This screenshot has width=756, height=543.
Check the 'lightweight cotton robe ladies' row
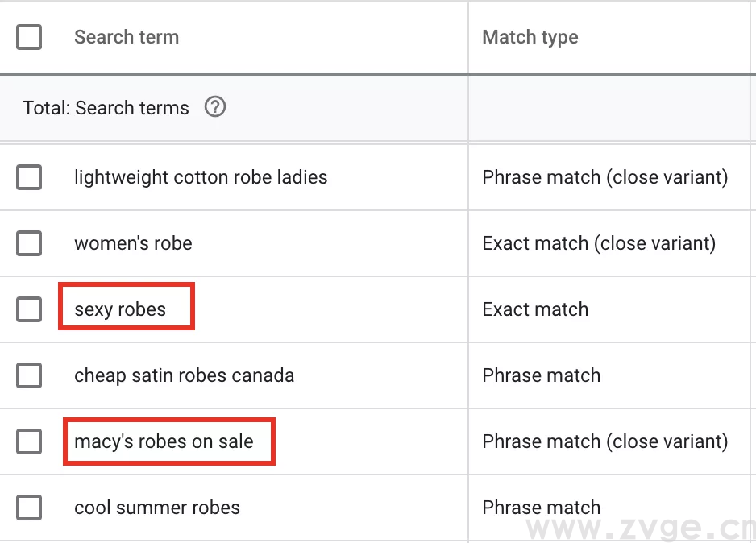click(x=29, y=177)
